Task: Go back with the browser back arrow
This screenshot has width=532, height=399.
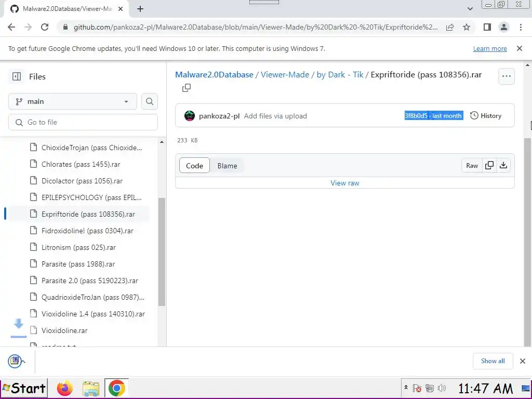Action: coord(11,27)
